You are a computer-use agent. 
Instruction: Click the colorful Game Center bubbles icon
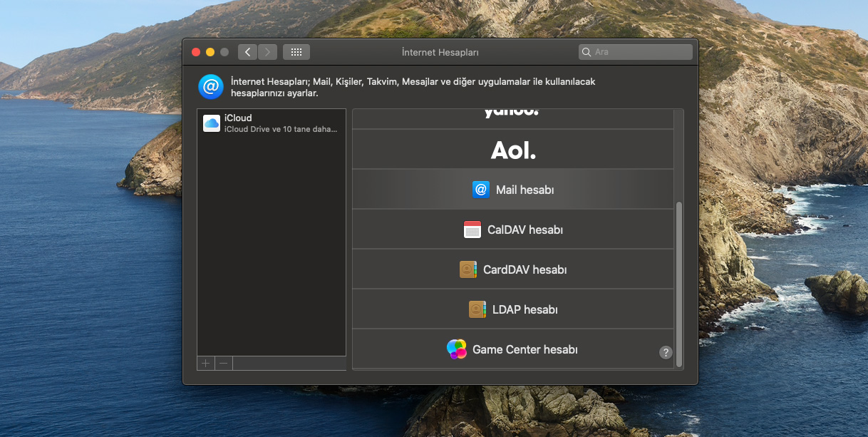(457, 349)
